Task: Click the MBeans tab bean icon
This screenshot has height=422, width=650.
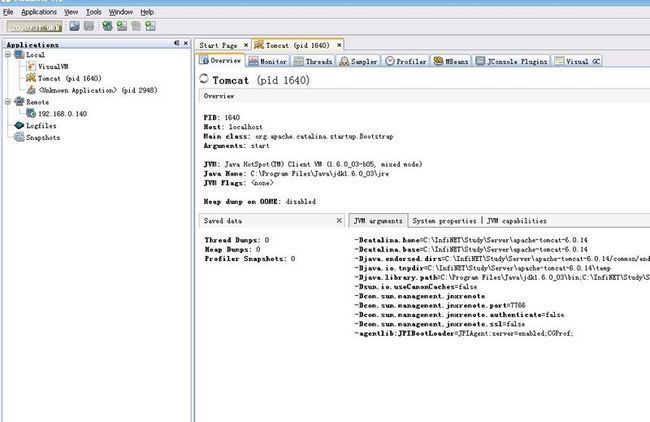Action: pyautogui.click(x=439, y=61)
